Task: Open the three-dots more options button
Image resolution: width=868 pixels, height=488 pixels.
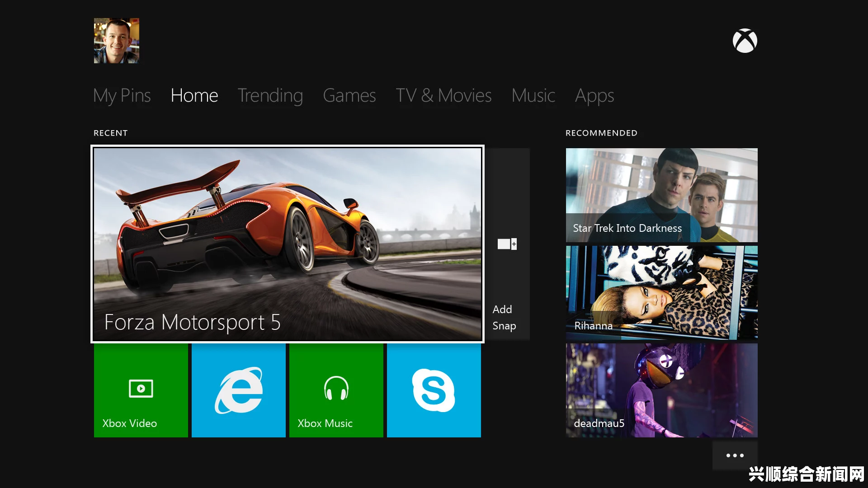Action: coord(735,455)
